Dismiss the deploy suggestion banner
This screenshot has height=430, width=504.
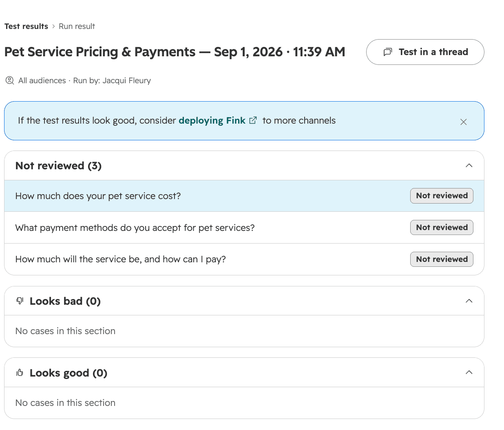click(463, 122)
